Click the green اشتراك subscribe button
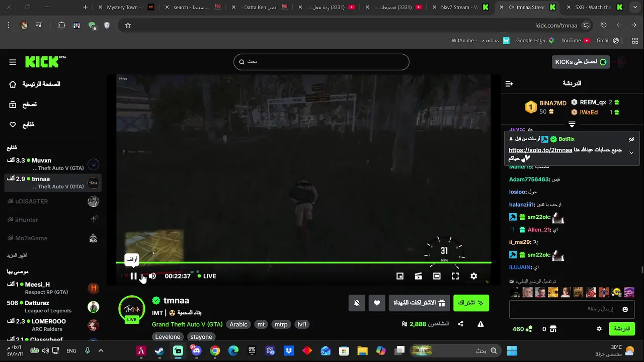644x362 pixels. 471,303
